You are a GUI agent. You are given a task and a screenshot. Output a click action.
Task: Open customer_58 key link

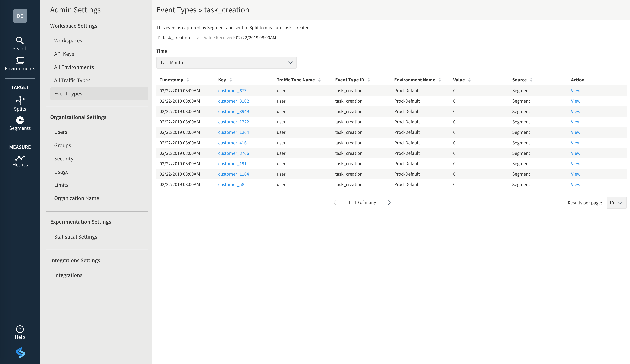coord(231,184)
